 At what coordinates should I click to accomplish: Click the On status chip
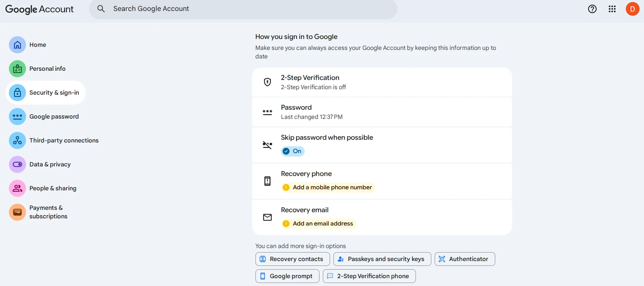coord(293,151)
